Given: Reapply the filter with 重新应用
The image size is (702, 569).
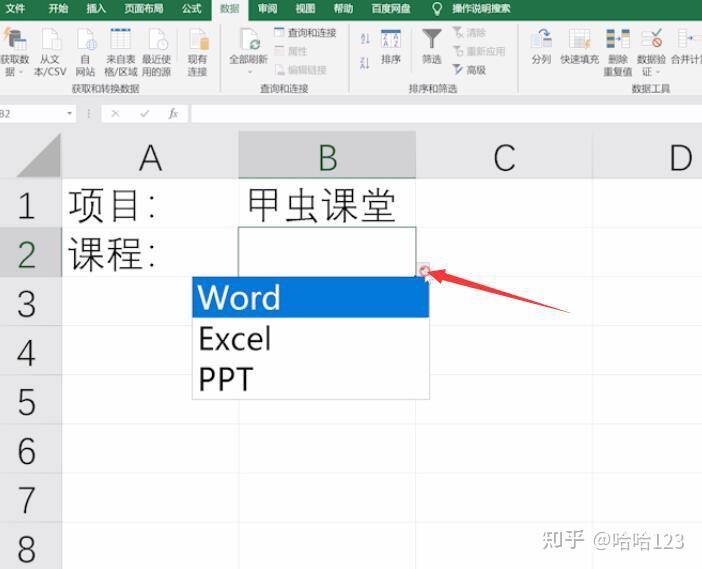Looking at the screenshot, I should [x=479, y=51].
